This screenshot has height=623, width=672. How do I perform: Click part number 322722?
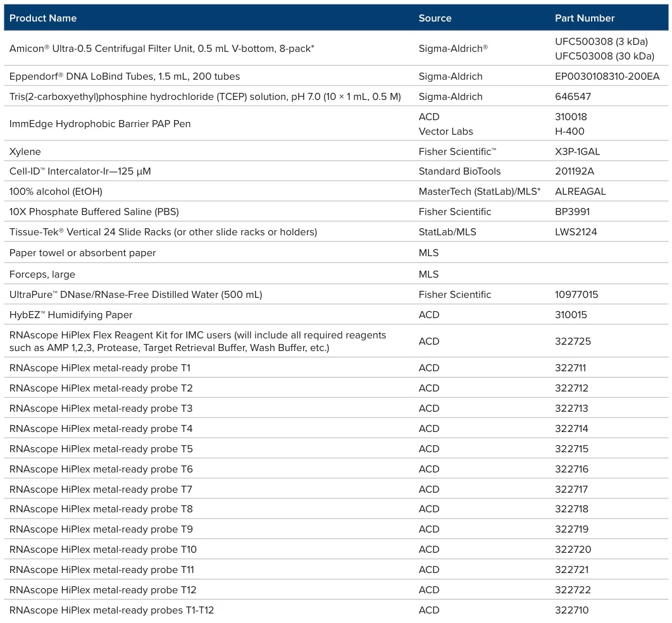573,589
